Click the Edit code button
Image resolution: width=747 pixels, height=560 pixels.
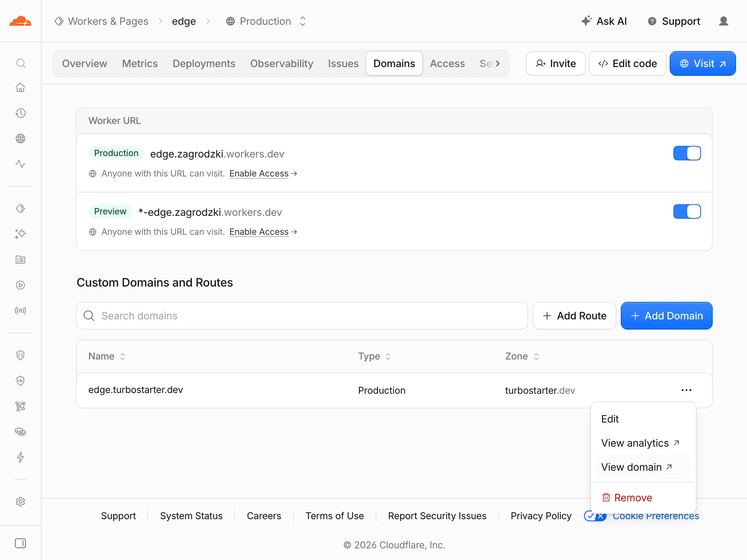[628, 63]
